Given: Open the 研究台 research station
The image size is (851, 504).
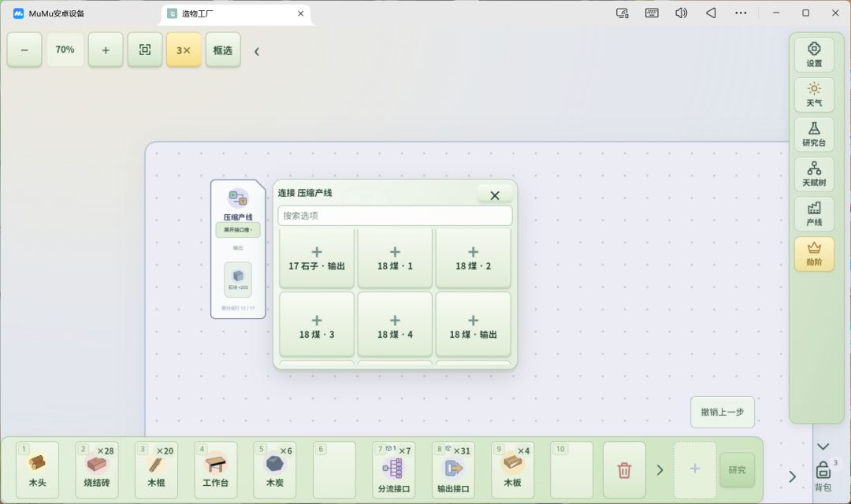Looking at the screenshot, I should pos(814,135).
